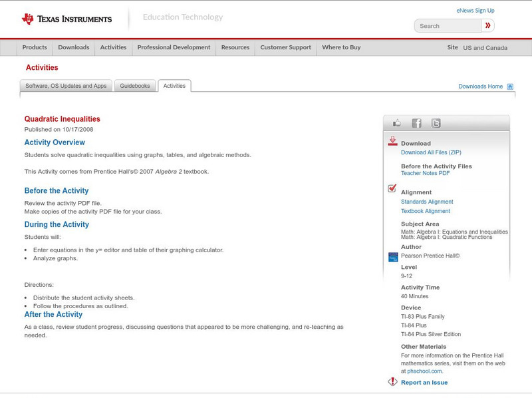
Task: Click the home icon beside Downloads Home
Action: tap(510, 87)
